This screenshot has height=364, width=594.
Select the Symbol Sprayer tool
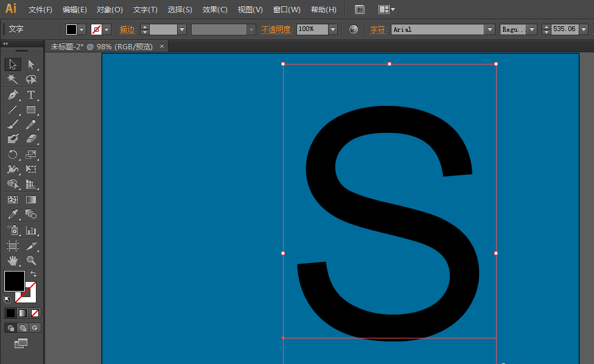13,230
